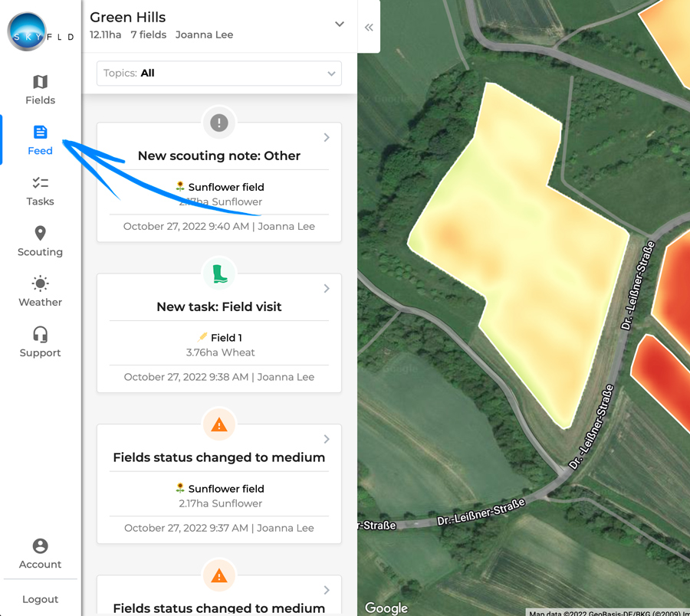Viewport: 690px width, 616px height.
Task: Click sunflower icon in the scouting note card
Action: (x=180, y=186)
